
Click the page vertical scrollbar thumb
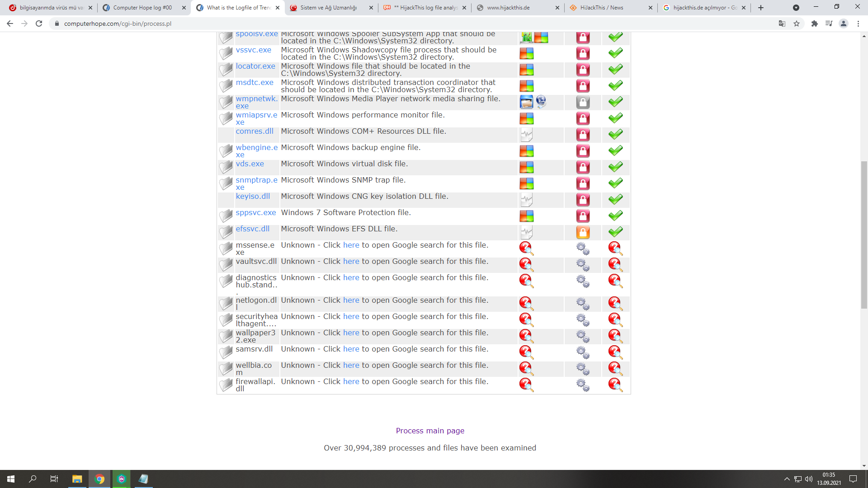[864, 235]
